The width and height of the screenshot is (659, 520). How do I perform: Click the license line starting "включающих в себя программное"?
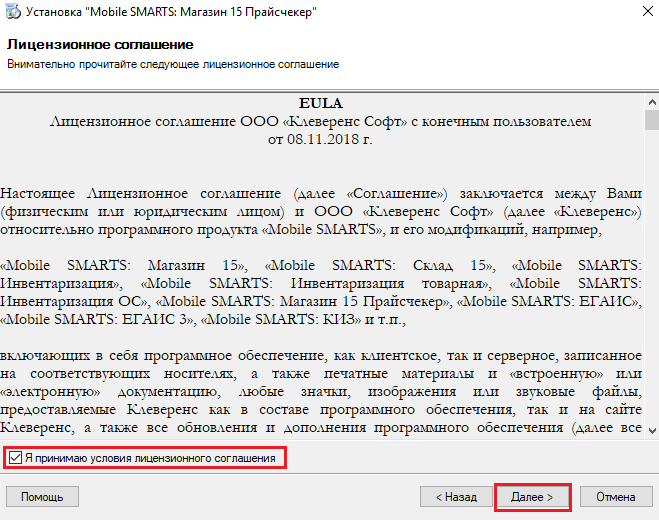click(x=321, y=356)
